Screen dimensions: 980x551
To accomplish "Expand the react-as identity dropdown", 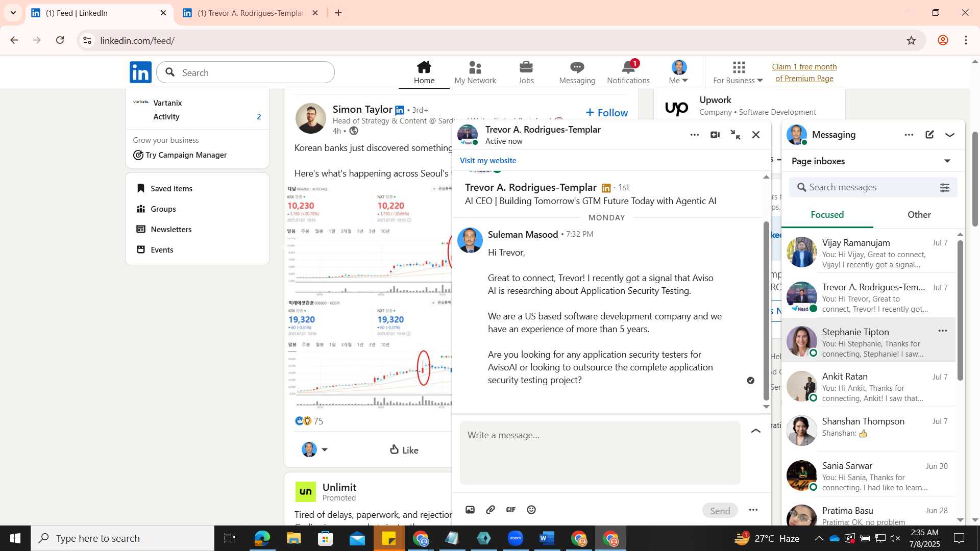I will pos(315,449).
